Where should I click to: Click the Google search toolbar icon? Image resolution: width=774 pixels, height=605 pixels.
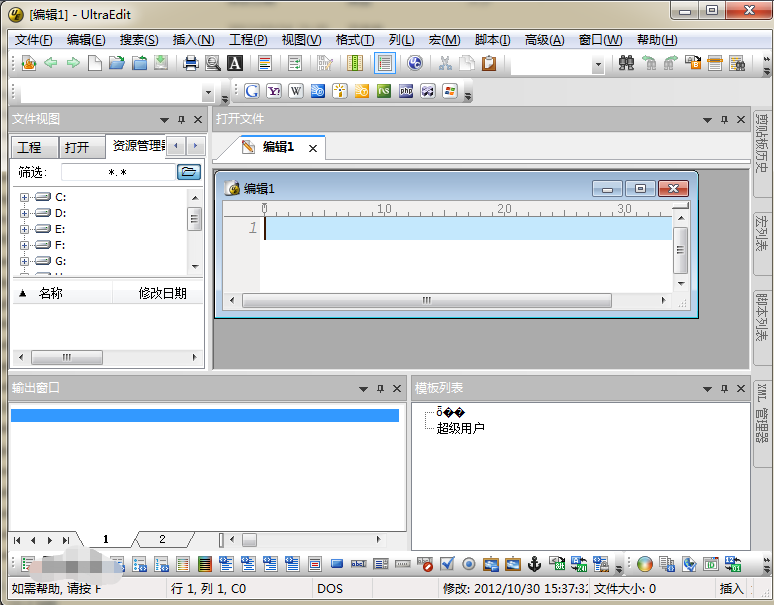click(x=252, y=91)
